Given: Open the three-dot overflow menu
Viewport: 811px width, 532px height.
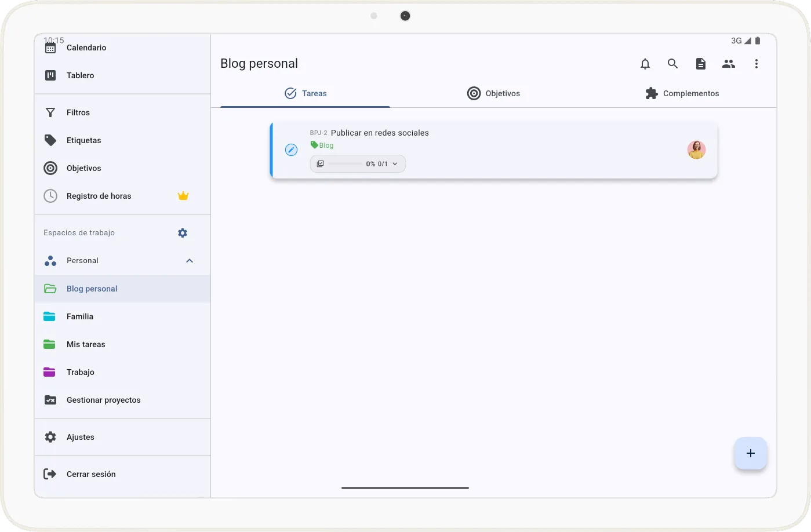Looking at the screenshot, I should click(x=756, y=64).
